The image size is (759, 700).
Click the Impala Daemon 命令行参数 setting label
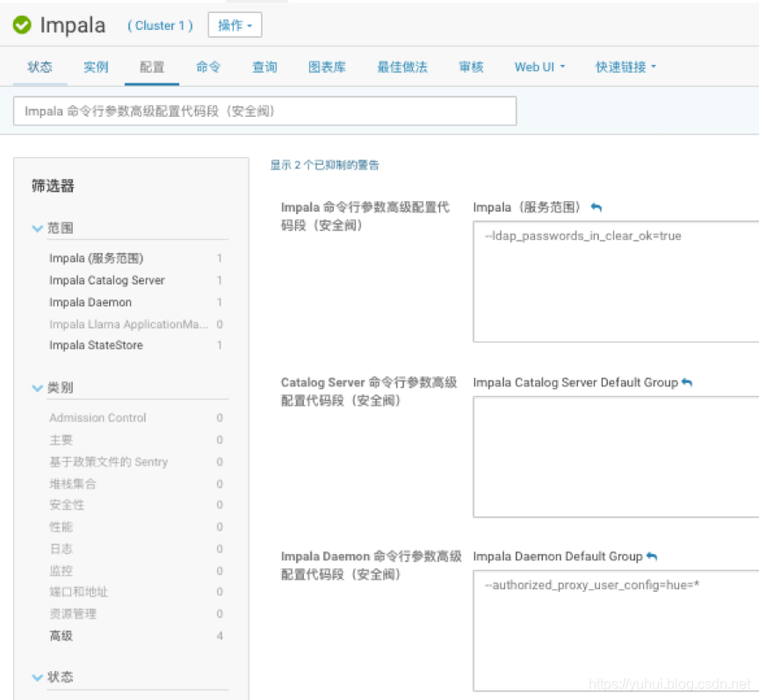[372, 566]
